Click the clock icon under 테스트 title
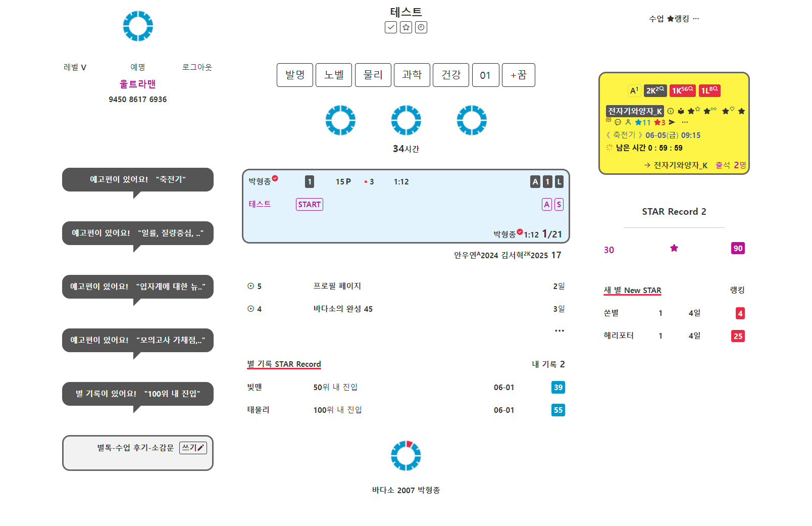The height and width of the screenshot is (526, 812). pos(421,27)
